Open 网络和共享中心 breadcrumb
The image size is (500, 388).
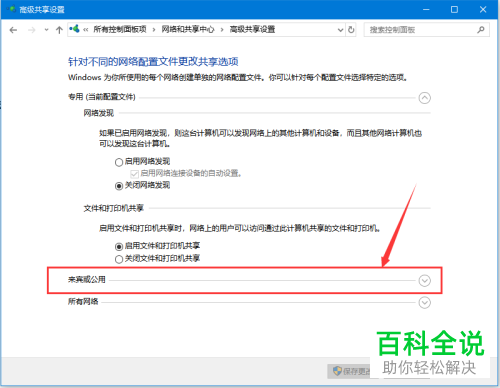point(188,29)
